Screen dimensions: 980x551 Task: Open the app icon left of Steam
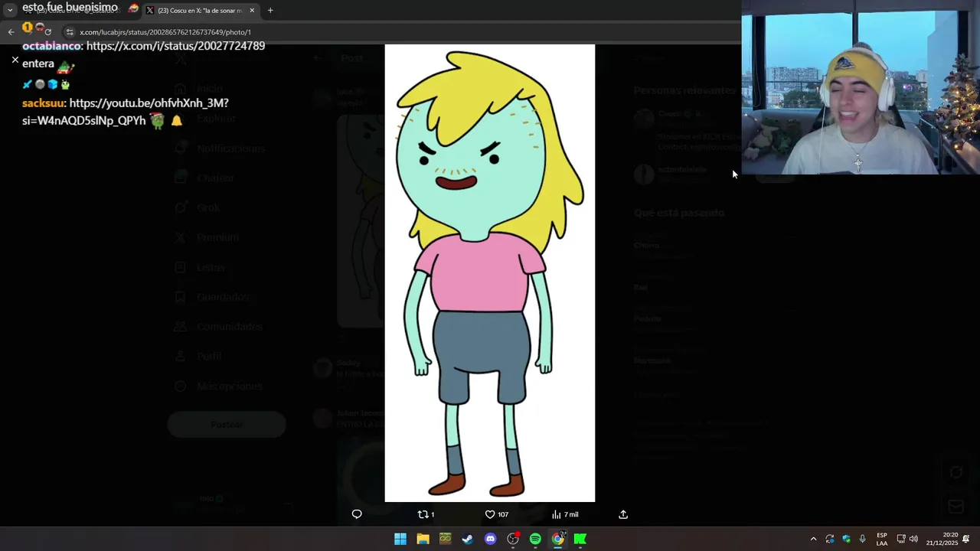446,539
